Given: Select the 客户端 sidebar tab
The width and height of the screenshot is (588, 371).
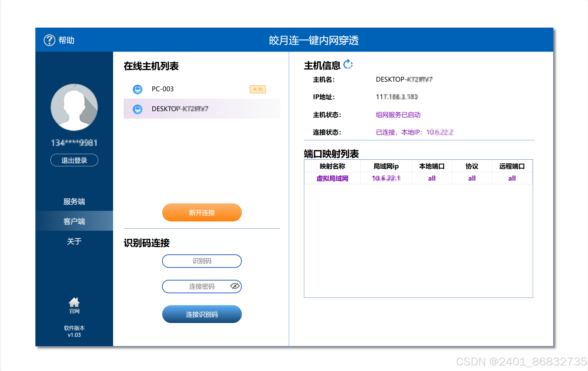Looking at the screenshot, I should [74, 221].
